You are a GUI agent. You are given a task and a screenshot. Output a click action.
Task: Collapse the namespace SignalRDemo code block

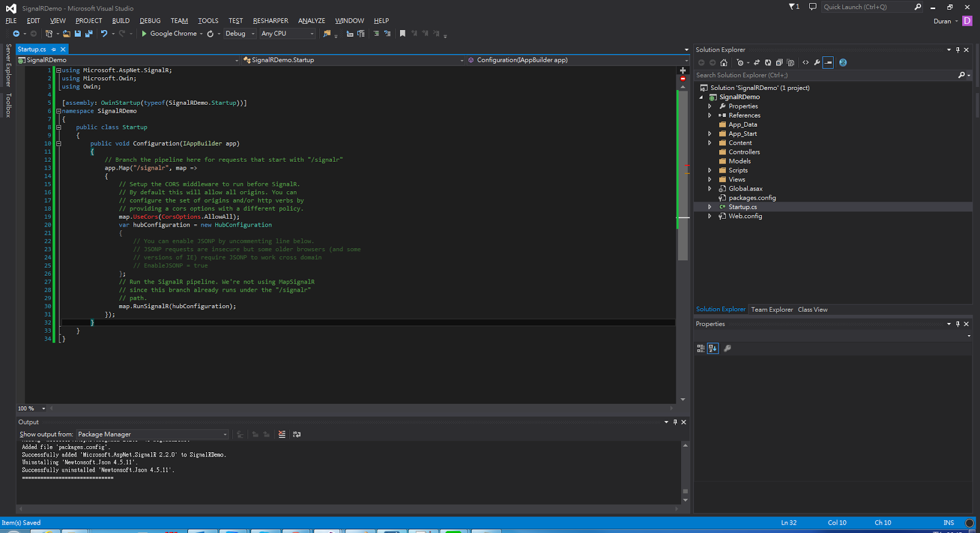point(59,111)
